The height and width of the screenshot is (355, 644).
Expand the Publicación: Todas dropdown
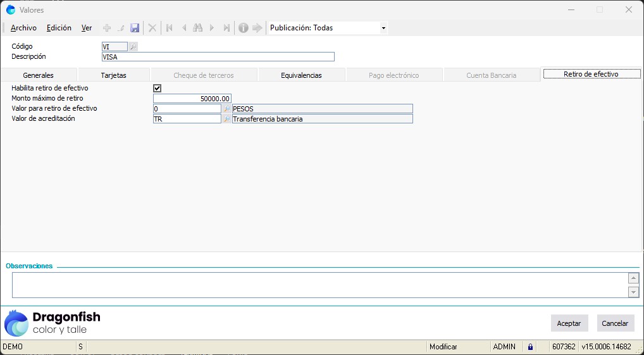coord(383,28)
